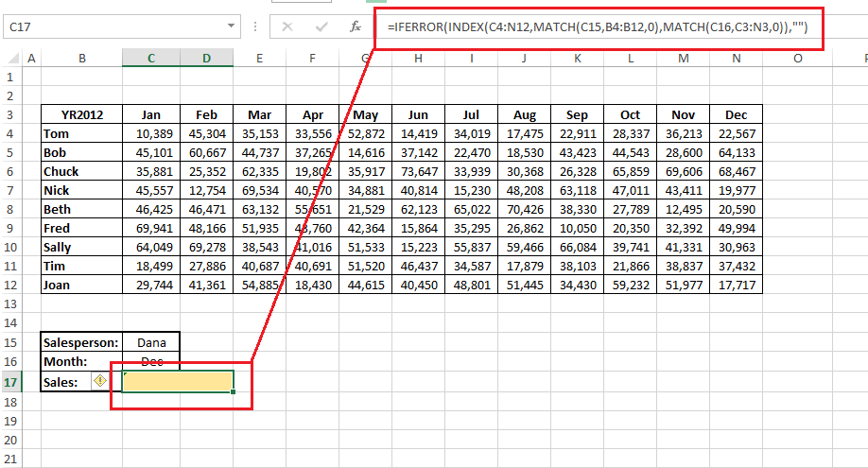The width and height of the screenshot is (868, 468).
Task: Select the Salesperson cell containing Dana
Action: click(x=150, y=343)
